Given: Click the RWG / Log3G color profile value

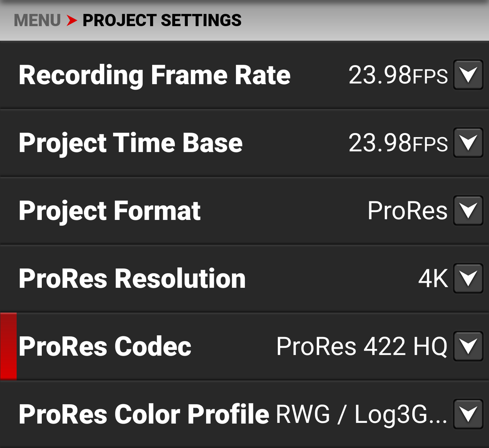Looking at the screenshot, I should point(362,414).
